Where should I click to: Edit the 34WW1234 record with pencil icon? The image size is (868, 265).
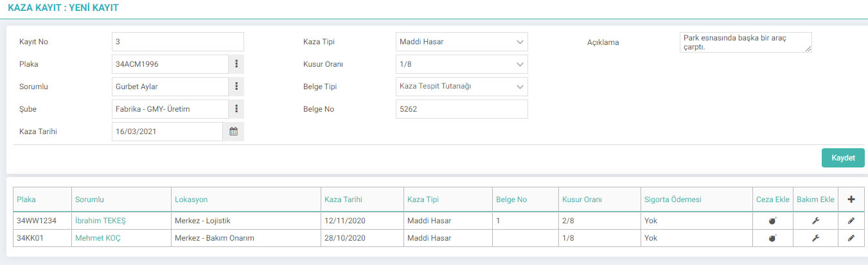[x=851, y=221]
